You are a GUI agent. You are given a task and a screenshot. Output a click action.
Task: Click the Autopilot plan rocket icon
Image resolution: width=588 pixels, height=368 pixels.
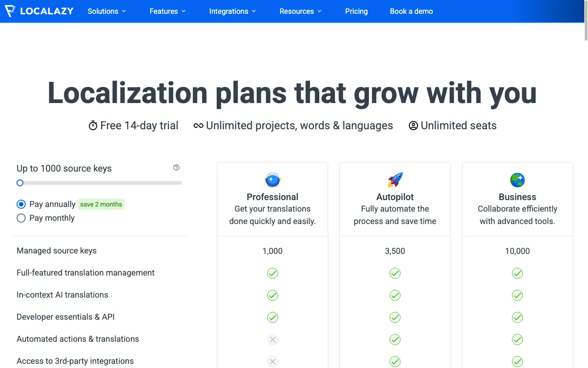[x=395, y=180]
